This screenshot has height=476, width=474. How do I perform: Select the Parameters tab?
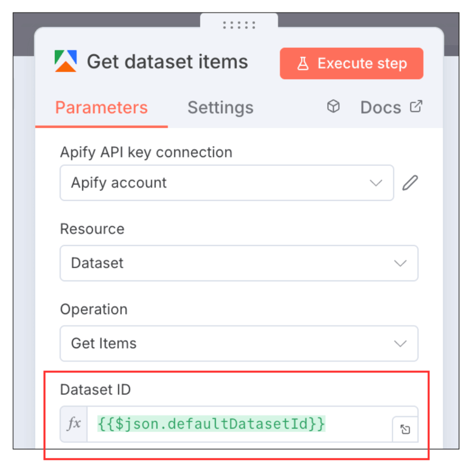point(101,107)
